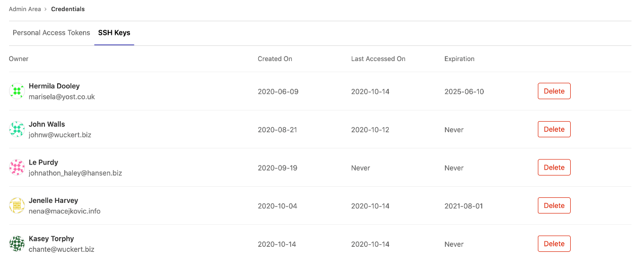Open John Walls' profile name
644x266 pixels.
[x=47, y=124]
